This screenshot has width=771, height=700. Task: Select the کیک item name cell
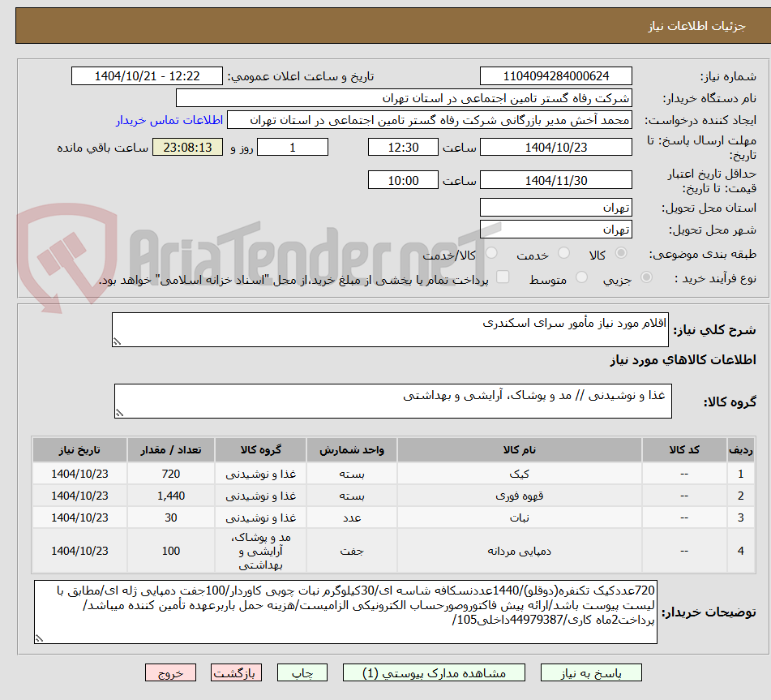(519, 474)
